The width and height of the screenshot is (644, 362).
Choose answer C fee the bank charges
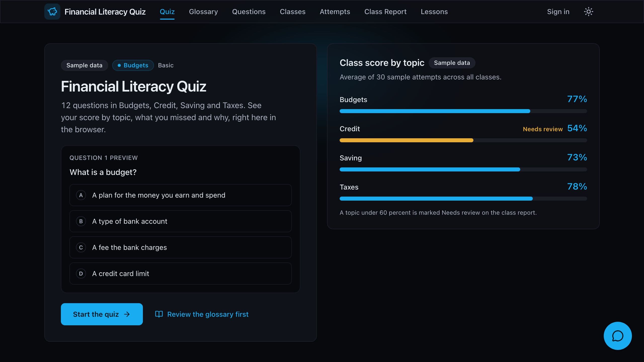(x=180, y=247)
